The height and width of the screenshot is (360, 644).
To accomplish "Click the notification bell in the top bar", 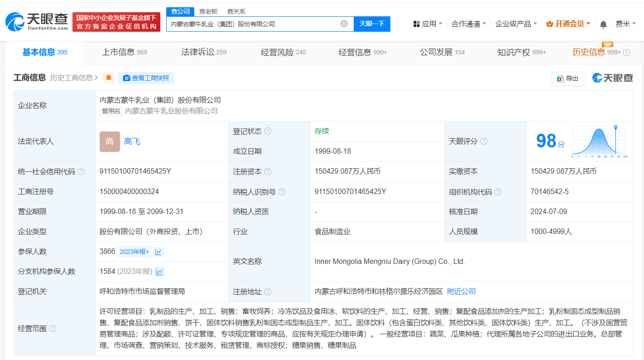I will pyautogui.click(x=604, y=24).
